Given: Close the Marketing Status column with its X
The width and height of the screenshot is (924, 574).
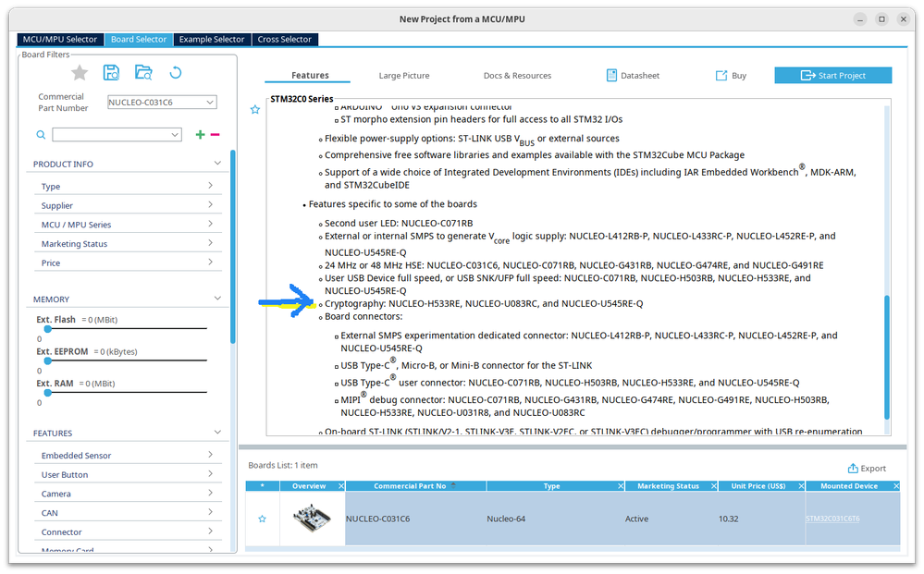Looking at the screenshot, I should 714,485.
